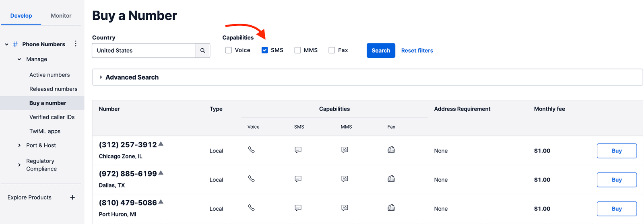Click the Reset filters link
This screenshot has width=644, height=224.
(x=417, y=51)
